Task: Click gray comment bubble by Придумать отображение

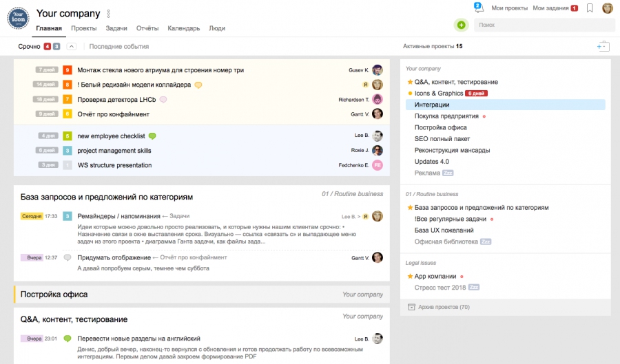Action: tap(68, 257)
